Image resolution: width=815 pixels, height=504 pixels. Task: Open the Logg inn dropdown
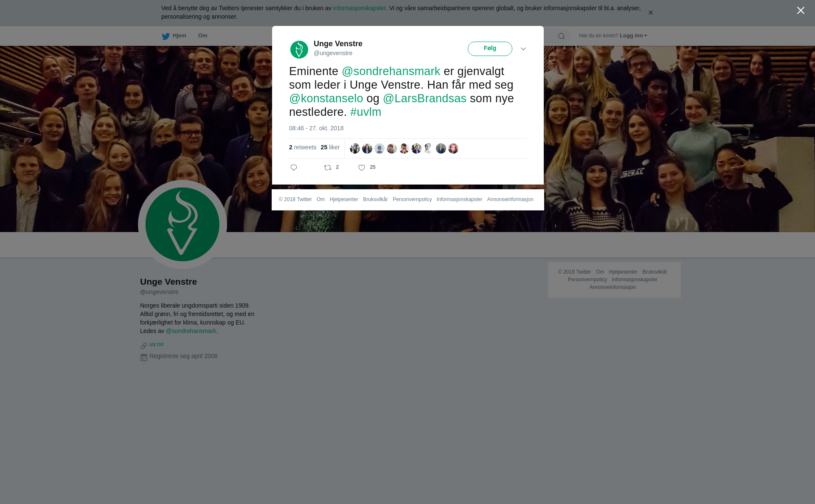tap(633, 36)
